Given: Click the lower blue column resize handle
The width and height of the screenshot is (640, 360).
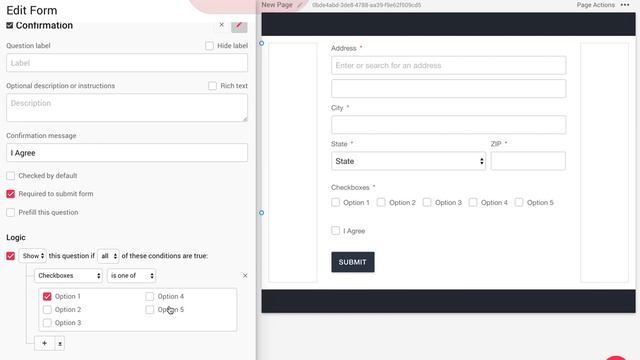Looking at the screenshot, I should coord(262,213).
